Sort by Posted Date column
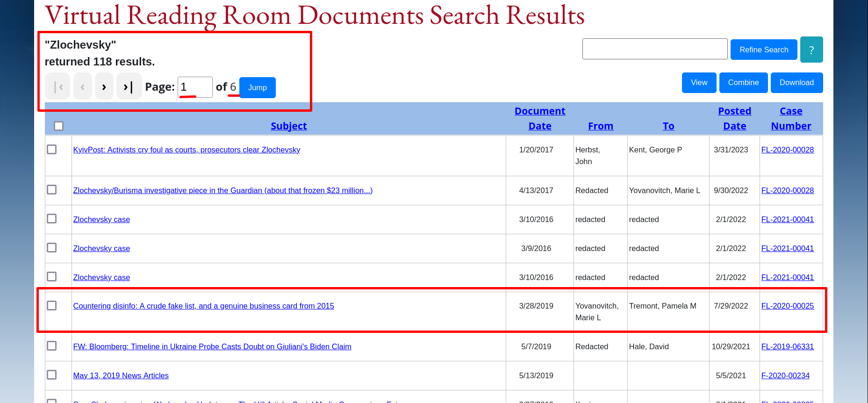Screen dimensions: 868x403 pos(735,118)
